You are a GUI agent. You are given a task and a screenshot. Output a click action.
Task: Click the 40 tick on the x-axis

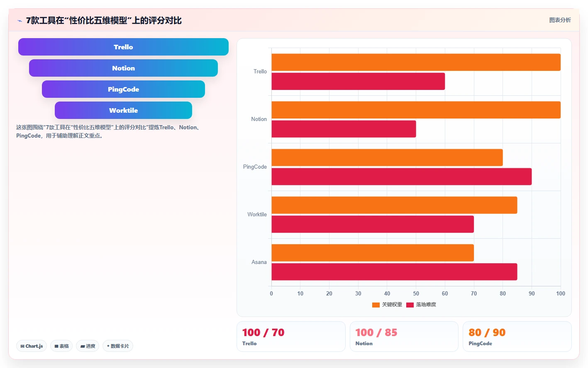coord(387,293)
